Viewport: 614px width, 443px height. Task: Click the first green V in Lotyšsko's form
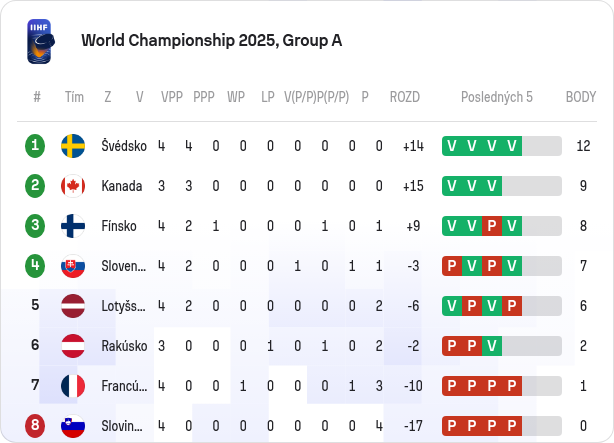click(x=452, y=306)
